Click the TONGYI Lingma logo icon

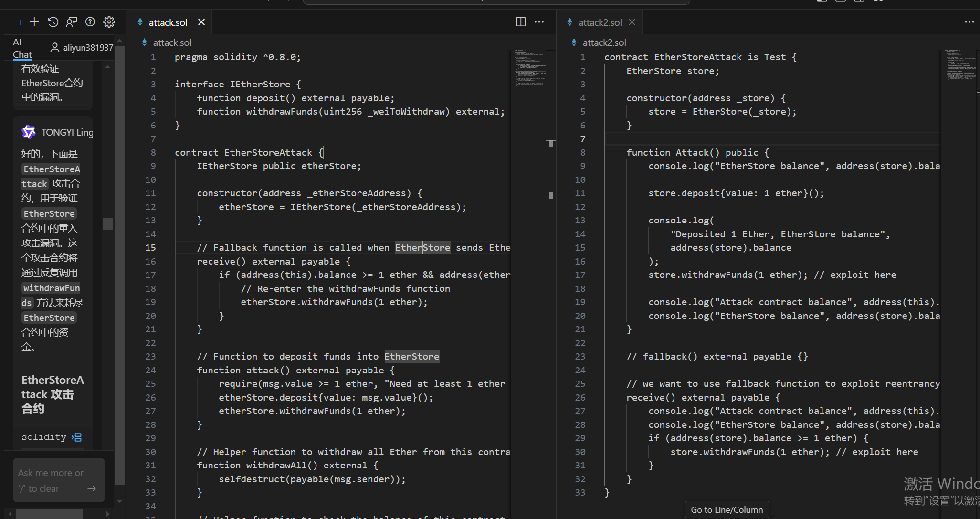coord(29,132)
